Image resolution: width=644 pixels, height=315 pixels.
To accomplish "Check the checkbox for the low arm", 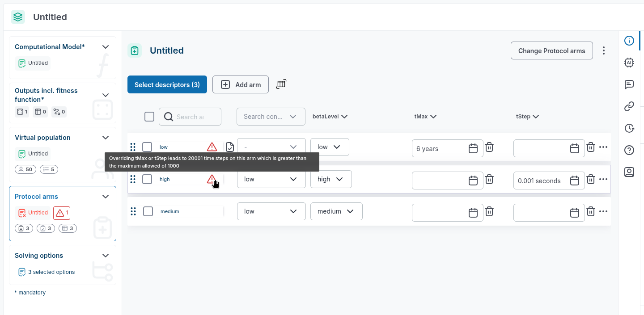I will tap(147, 147).
